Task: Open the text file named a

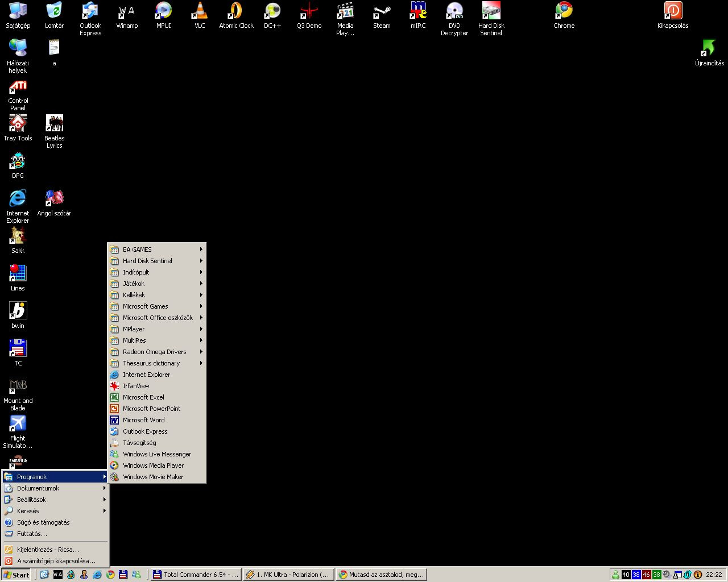Action: pos(54,53)
